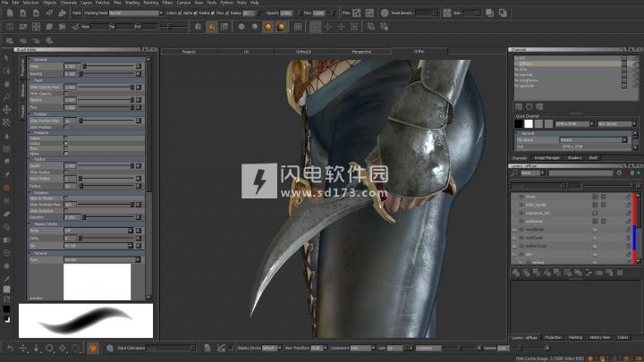Open the Colors tab at bottom right

[623, 338]
